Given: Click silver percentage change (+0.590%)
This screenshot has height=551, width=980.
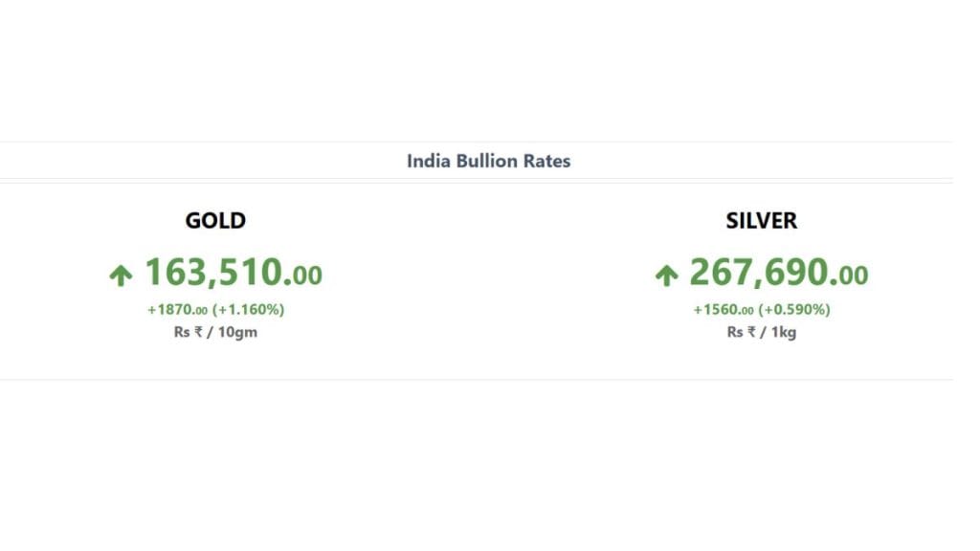Looking at the screenshot, I should click(793, 309).
